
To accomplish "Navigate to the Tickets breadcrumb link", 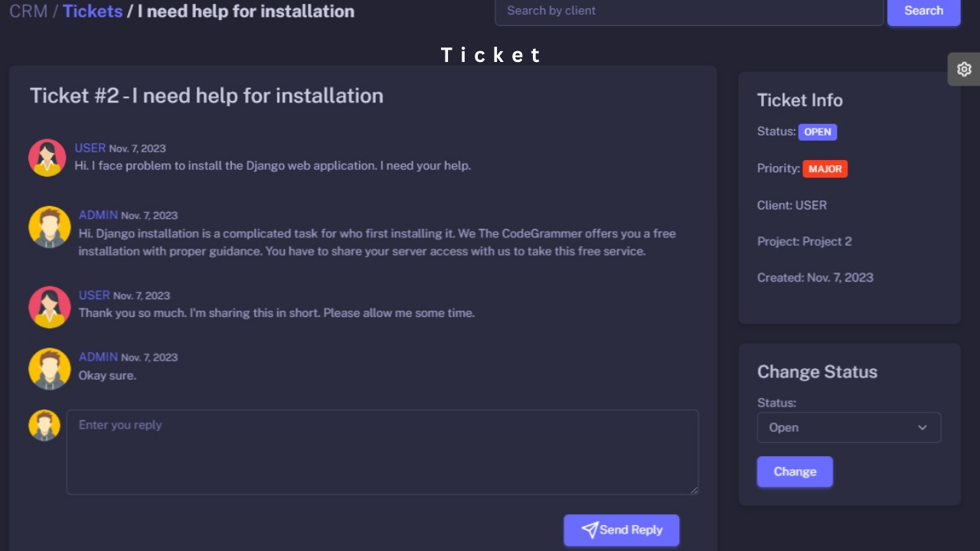I will 92,11.
